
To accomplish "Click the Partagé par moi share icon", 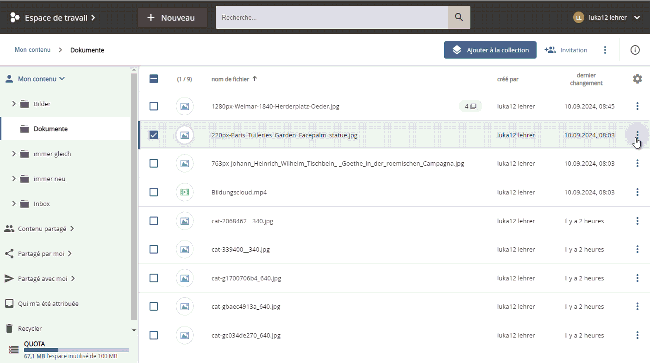I will [x=9, y=254].
